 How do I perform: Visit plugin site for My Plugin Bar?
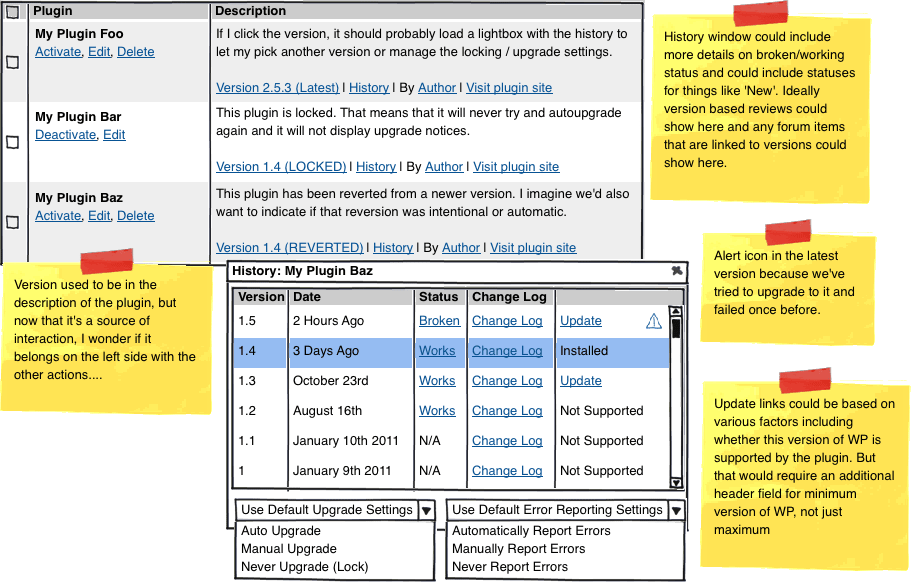point(516,167)
